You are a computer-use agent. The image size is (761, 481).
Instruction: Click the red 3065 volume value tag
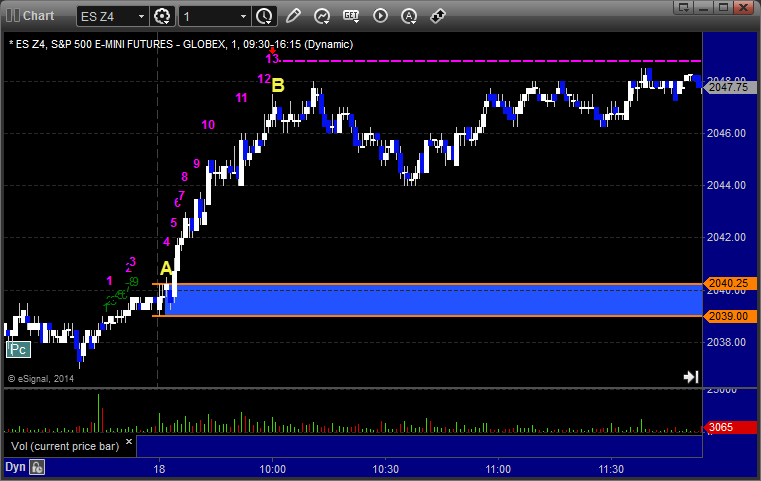point(730,428)
